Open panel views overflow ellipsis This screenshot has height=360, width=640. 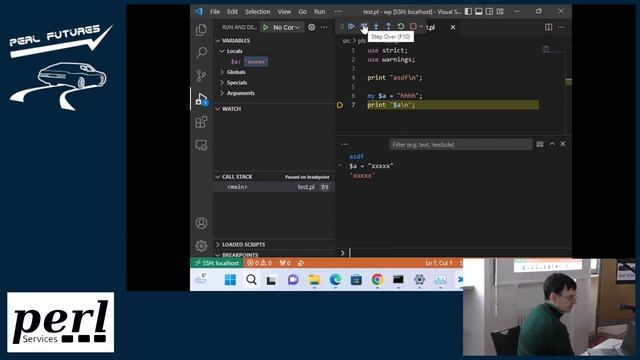click(344, 144)
